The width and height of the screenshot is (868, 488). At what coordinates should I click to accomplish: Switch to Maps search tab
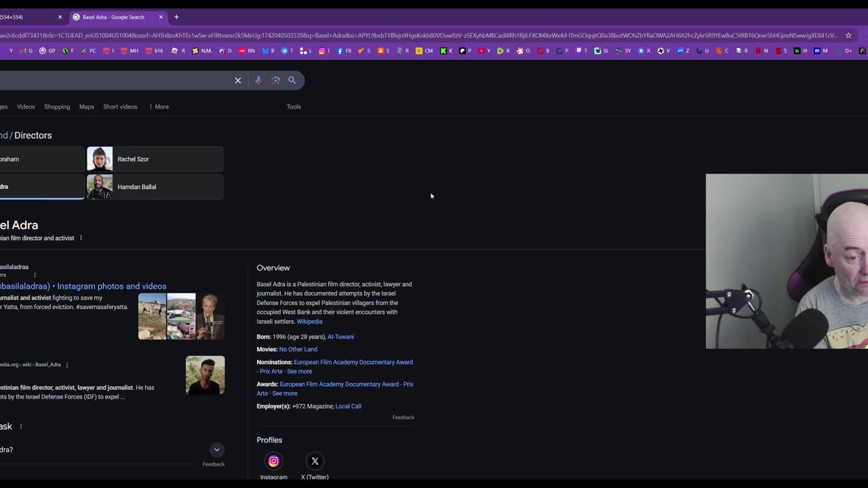pos(86,106)
